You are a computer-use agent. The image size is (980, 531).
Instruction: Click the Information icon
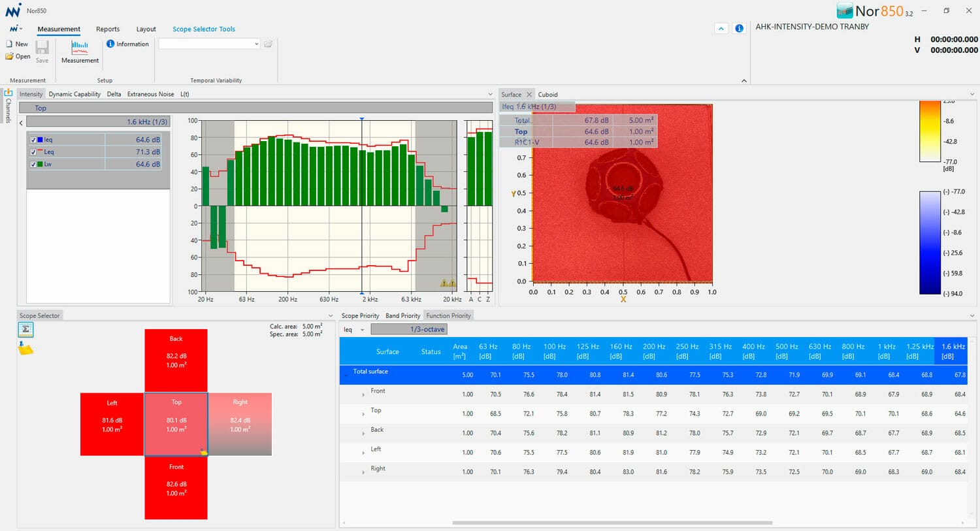click(x=110, y=44)
